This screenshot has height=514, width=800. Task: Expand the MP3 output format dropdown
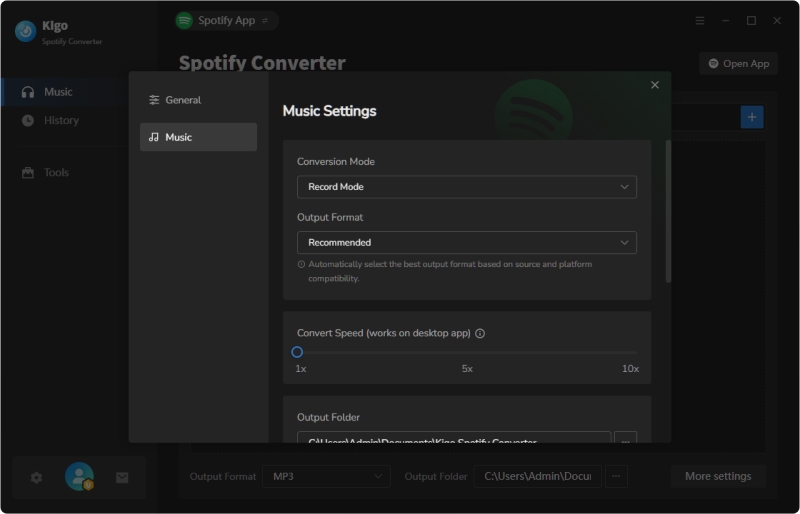[x=327, y=476]
